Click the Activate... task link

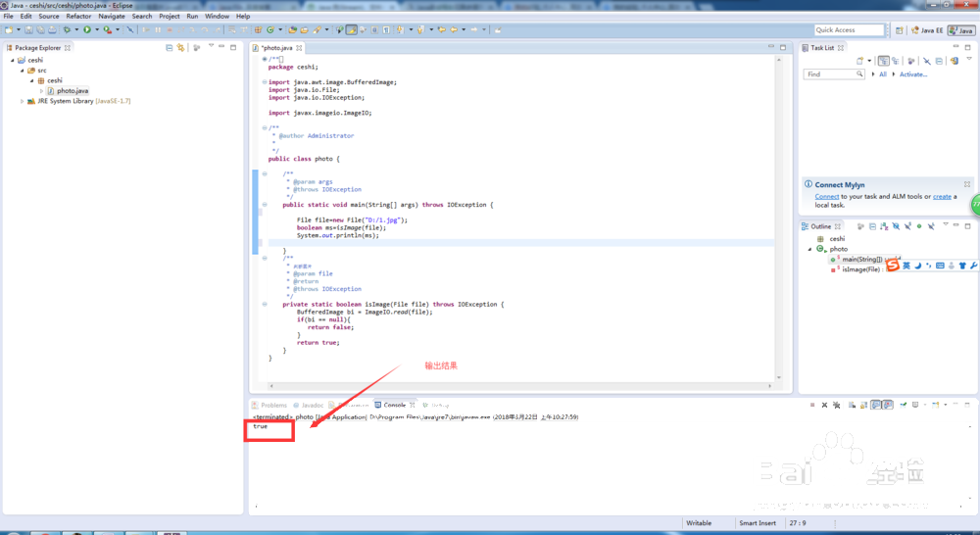click(x=913, y=73)
